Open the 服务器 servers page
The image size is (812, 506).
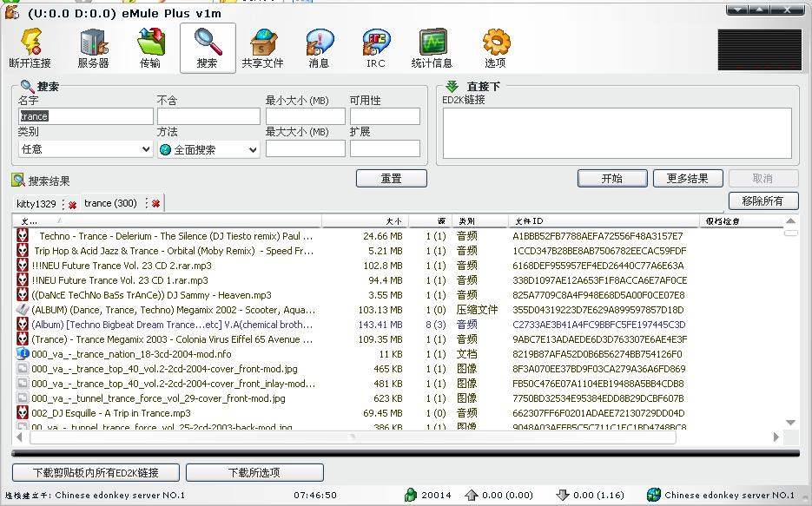(x=93, y=48)
